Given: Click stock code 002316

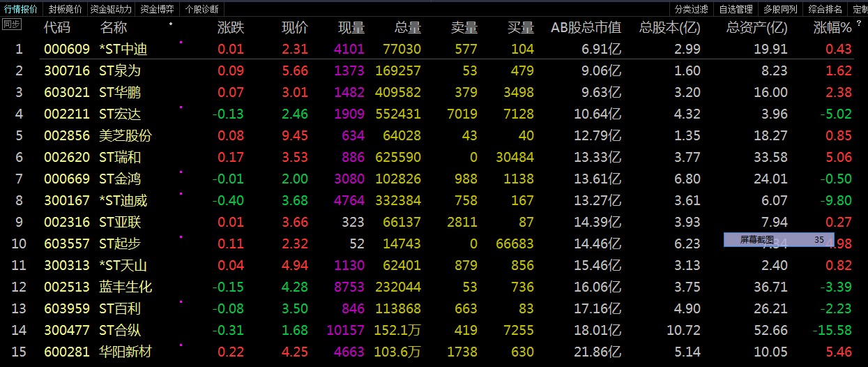Looking at the screenshot, I should pos(67,223).
